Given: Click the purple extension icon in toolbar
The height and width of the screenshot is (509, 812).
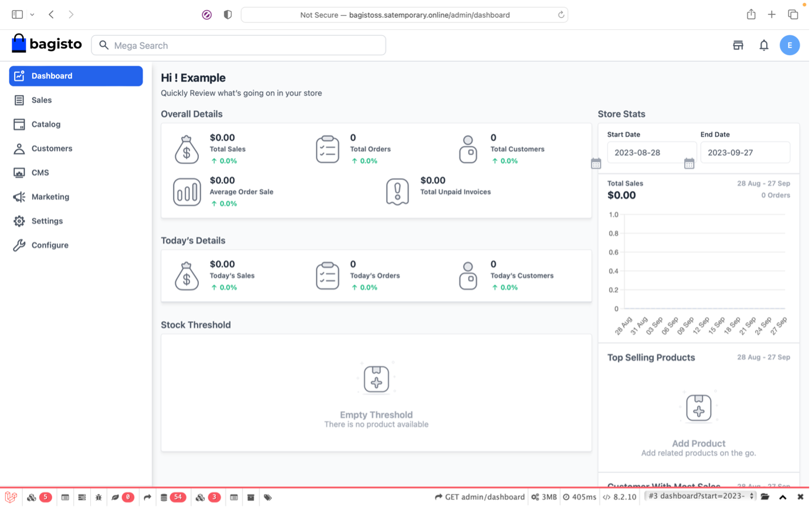Looking at the screenshot, I should coord(207,15).
